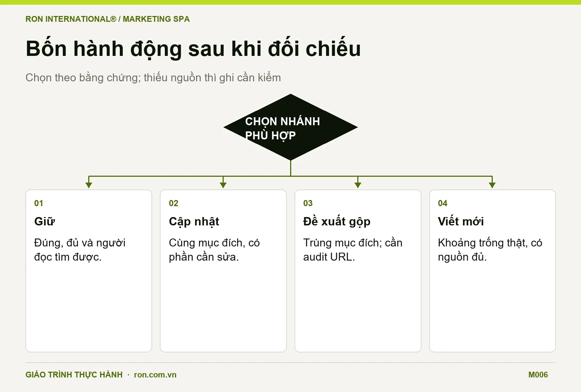The width and height of the screenshot is (581, 392).
Task: Open the ron.com.vn footer link
Action: (155, 375)
